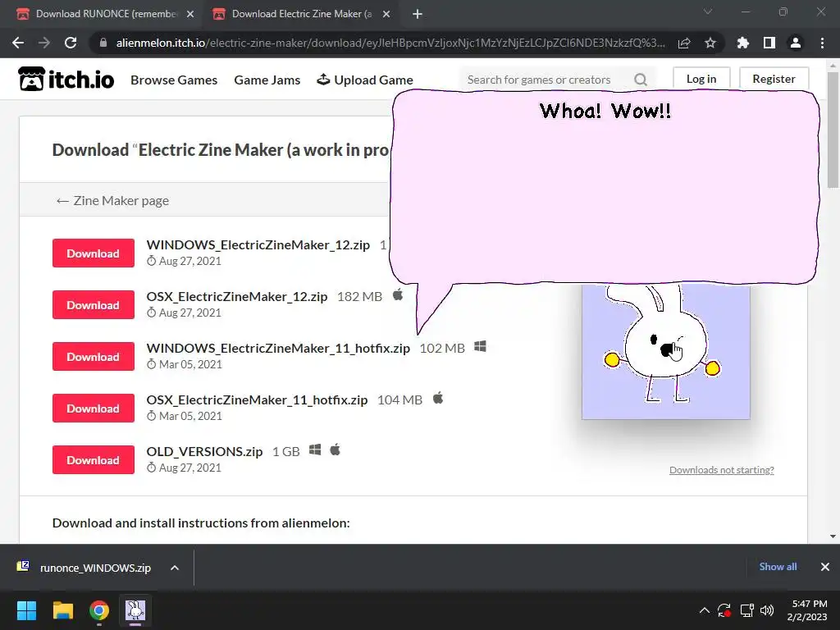Download WINDOWS_ElectricZineMaker_11_hotfix.zip
Image resolution: width=840 pixels, height=630 pixels.
coord(94,356)
